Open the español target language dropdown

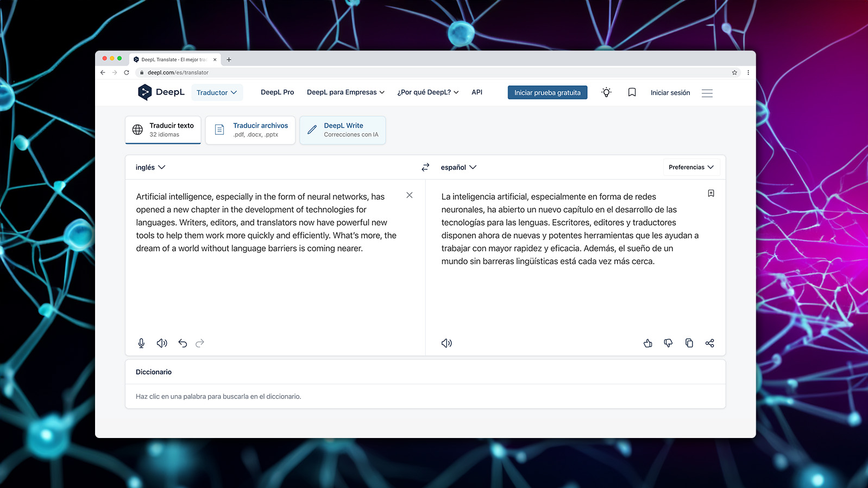[458, 167]
